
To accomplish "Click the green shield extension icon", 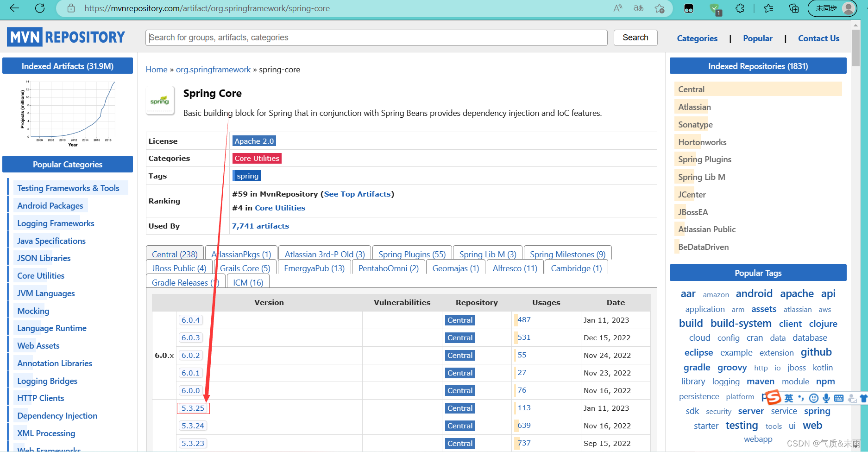I will point(715,8).
